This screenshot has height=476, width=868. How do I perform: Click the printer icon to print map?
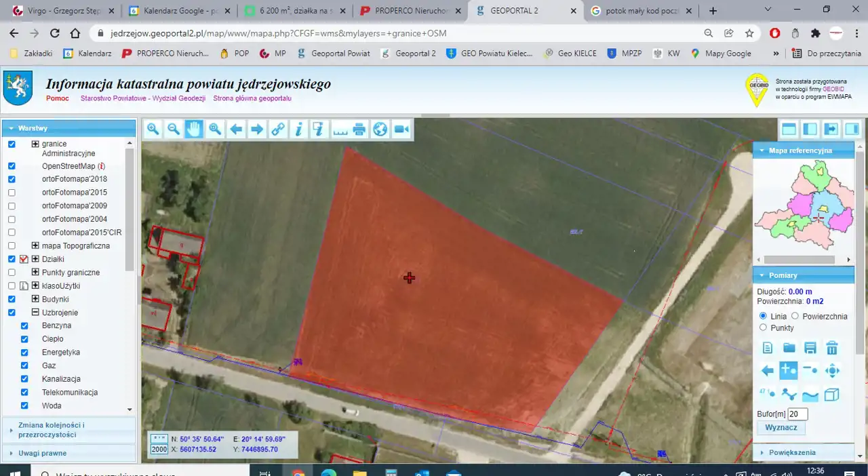[359, 130]
